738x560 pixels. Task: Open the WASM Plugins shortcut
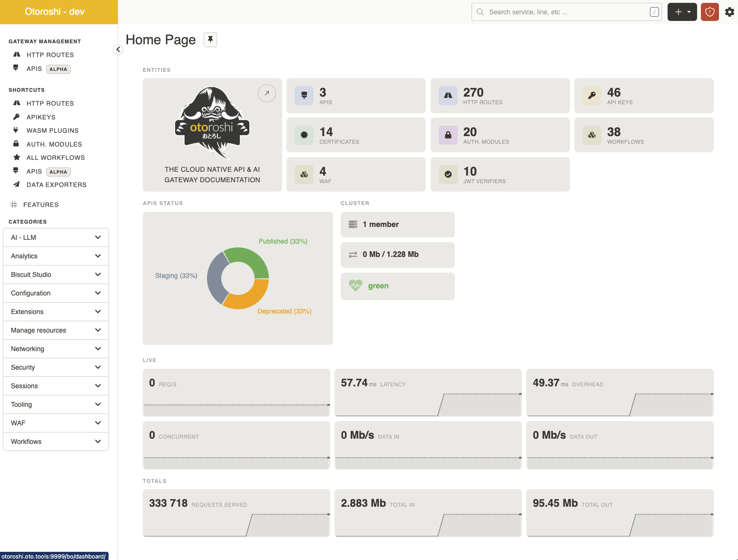52,130
